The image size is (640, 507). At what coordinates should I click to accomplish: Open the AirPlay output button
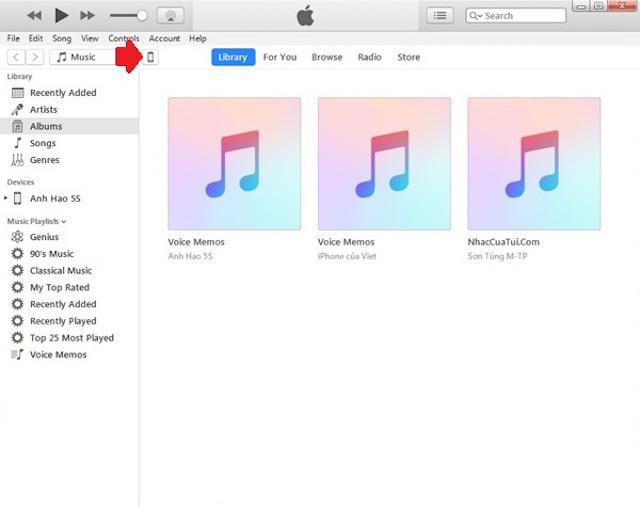click(x=170, y=15)
